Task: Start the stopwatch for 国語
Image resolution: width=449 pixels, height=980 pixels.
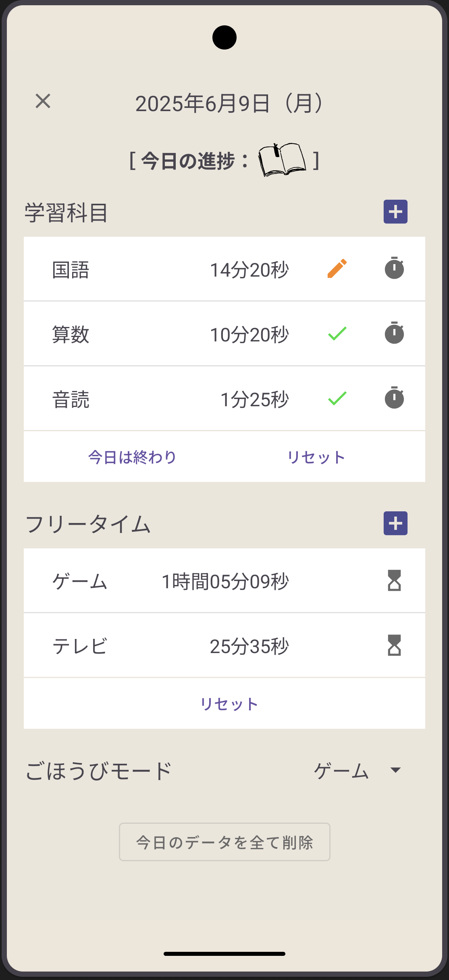Action: [x=394, y=268]
